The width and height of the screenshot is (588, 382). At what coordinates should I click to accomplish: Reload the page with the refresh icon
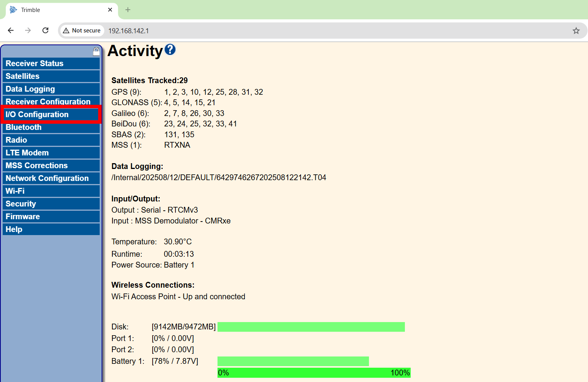click(45, 31)
